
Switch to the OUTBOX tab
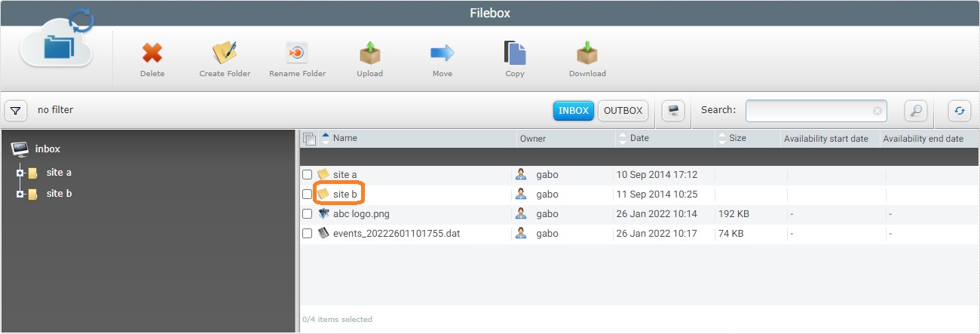pyautogui.click(x=623, y=111)
